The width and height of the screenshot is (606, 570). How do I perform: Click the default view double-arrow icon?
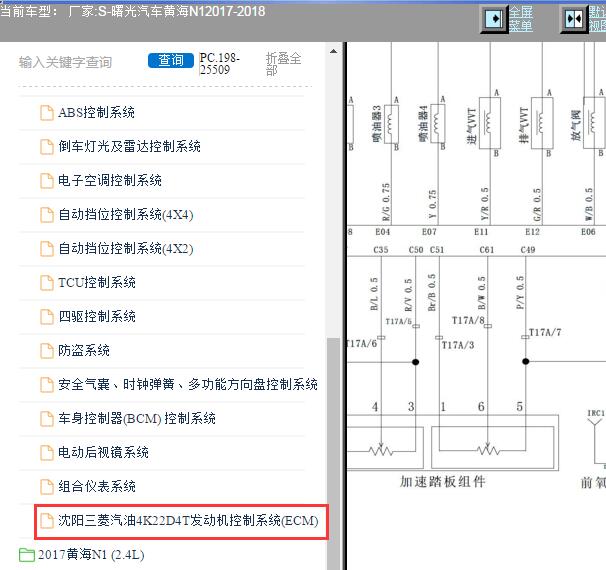coord(574,19)
